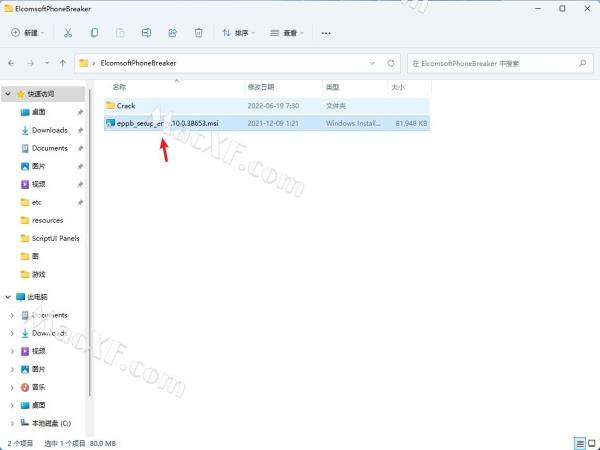Switch to details view icon in status bar
The image size is (600, 450).
[580, 444]
